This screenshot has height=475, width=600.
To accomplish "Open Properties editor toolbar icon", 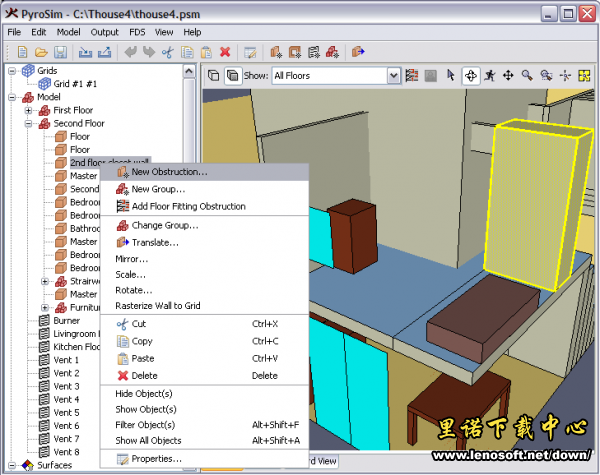I will (x=250, y=52).
